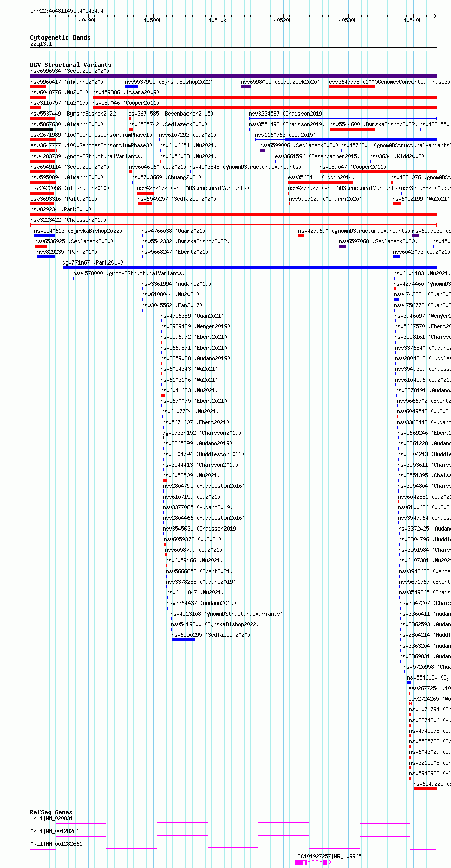Click nsv589046 (Cooper2011) label
The height and width of the screenshot is (868, 451).
[x=126, y=103]
